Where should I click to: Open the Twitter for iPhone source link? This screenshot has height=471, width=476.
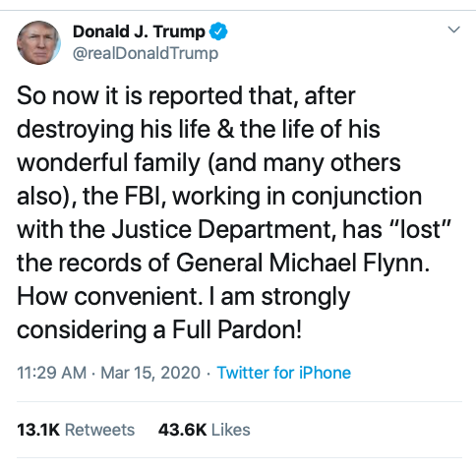(x=284, y=373)
